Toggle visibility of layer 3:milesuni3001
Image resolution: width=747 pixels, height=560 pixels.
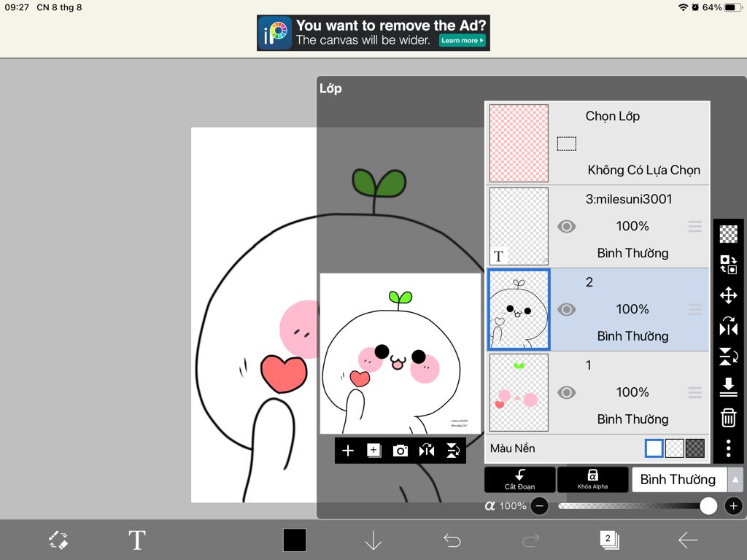tap(566, 226)
